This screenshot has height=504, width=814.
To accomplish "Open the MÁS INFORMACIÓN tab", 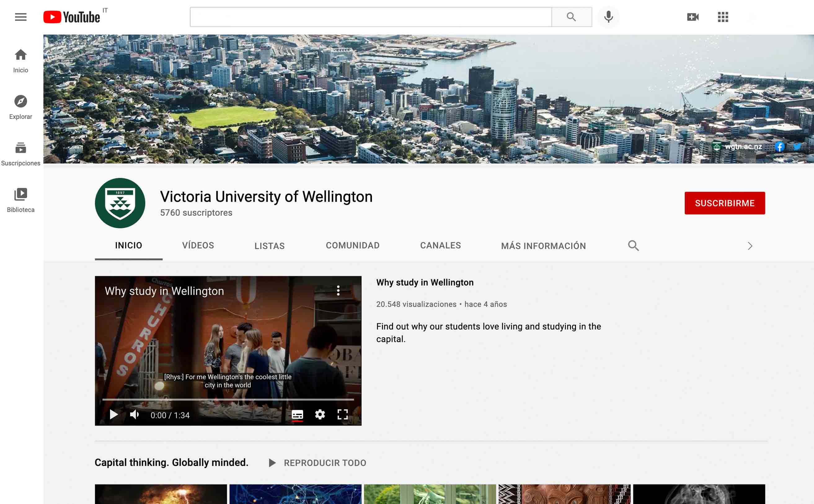I will (x=543, y=246).
